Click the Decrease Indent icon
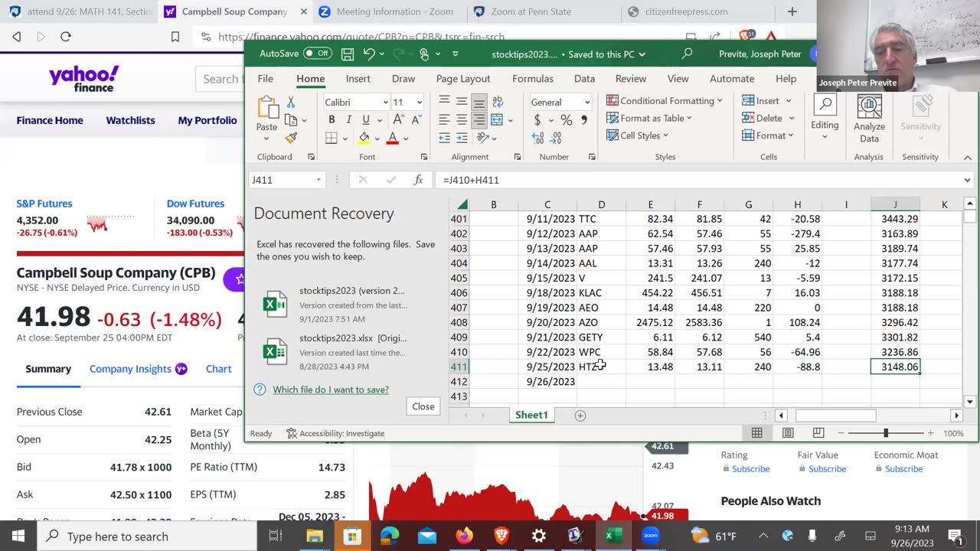 (444, 139)
